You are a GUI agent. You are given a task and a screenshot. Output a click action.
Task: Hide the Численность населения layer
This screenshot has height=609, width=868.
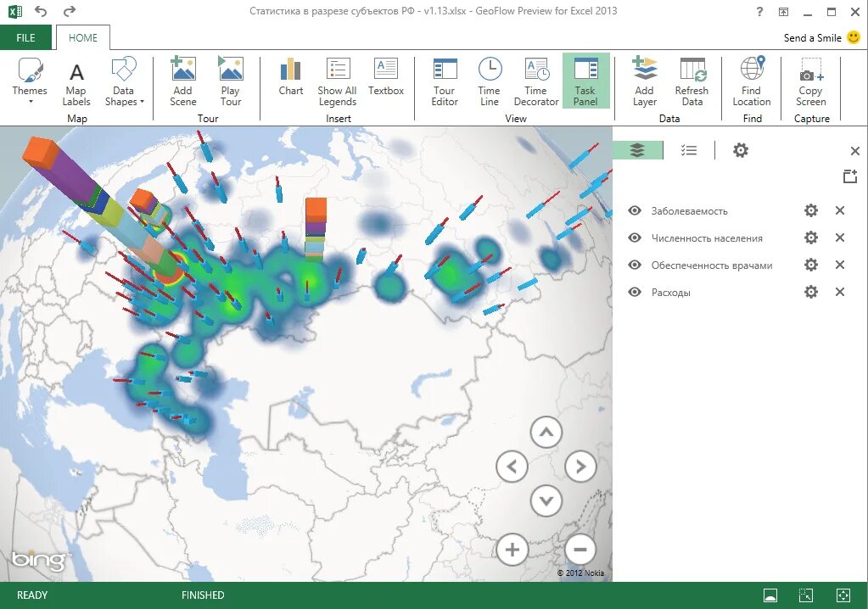pos(635,237)
